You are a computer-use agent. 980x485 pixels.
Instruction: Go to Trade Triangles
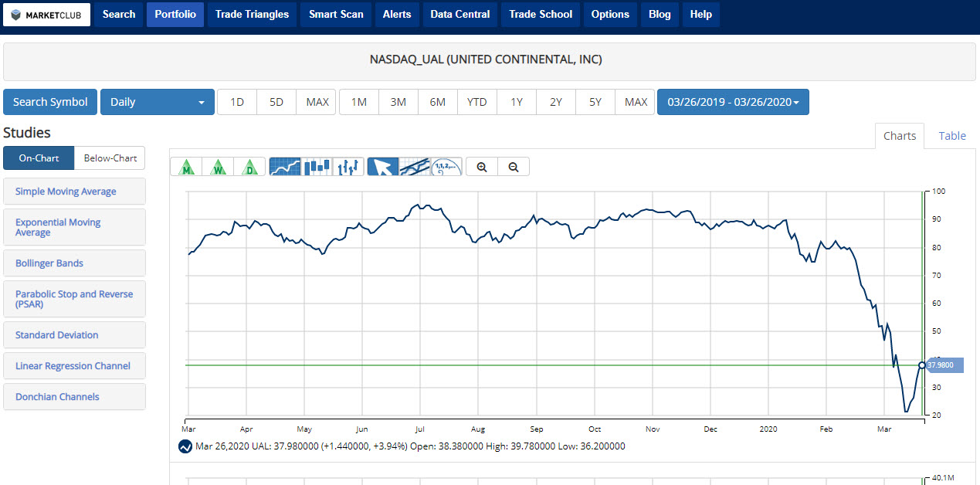coord(252,15)
